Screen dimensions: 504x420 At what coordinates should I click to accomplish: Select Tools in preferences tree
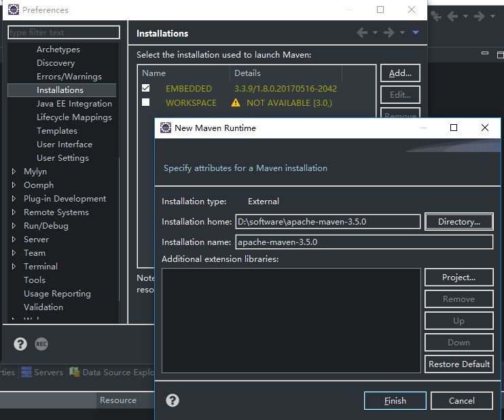[35, 280]
